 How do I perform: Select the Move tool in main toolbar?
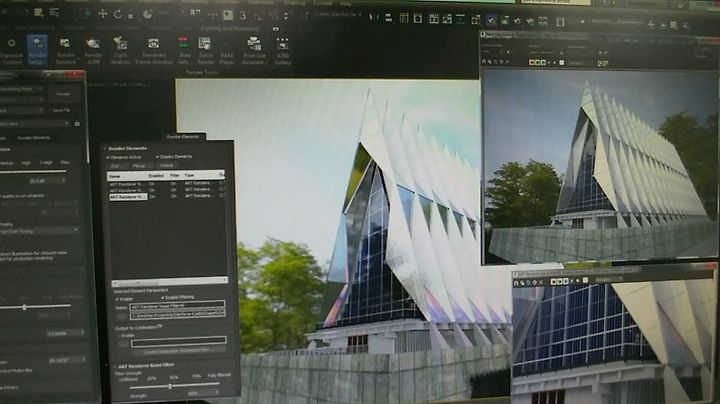click(103, 14)
